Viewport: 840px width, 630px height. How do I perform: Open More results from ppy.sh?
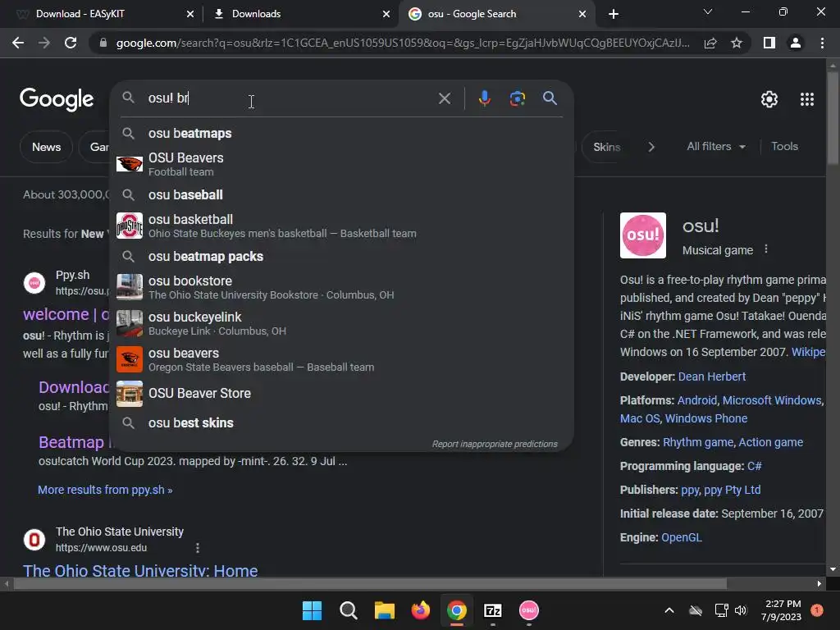click(x=105, y=490)
